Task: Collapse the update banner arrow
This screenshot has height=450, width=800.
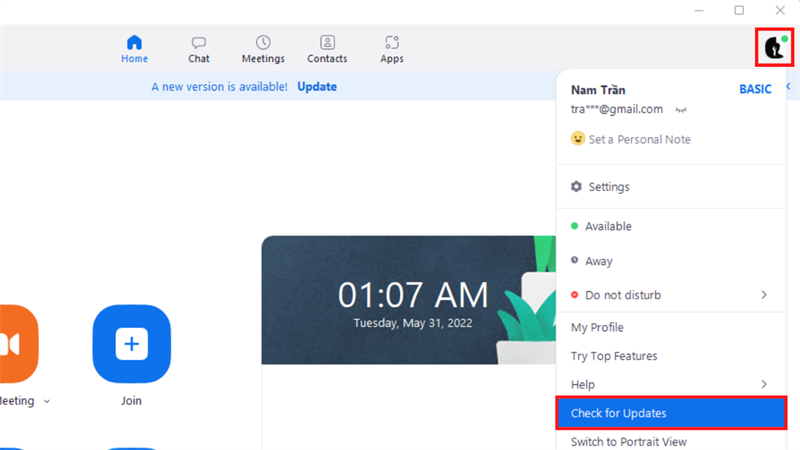Action: [x=789, y=86]
